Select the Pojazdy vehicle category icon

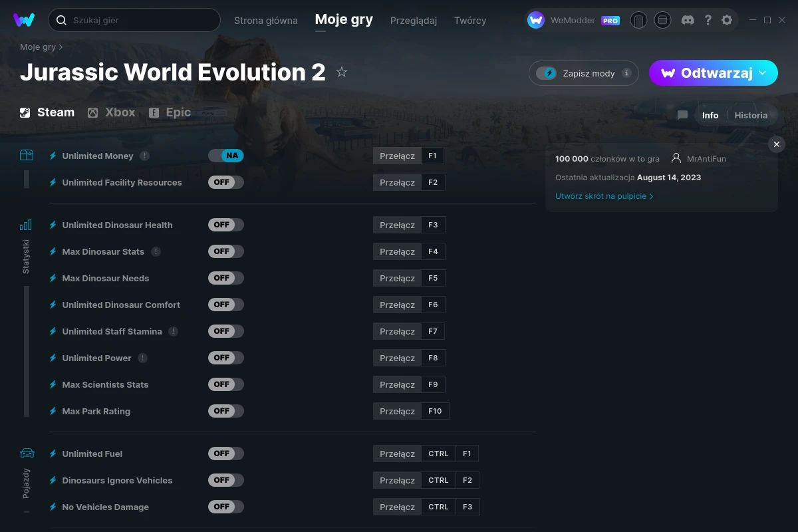(27, 454)
